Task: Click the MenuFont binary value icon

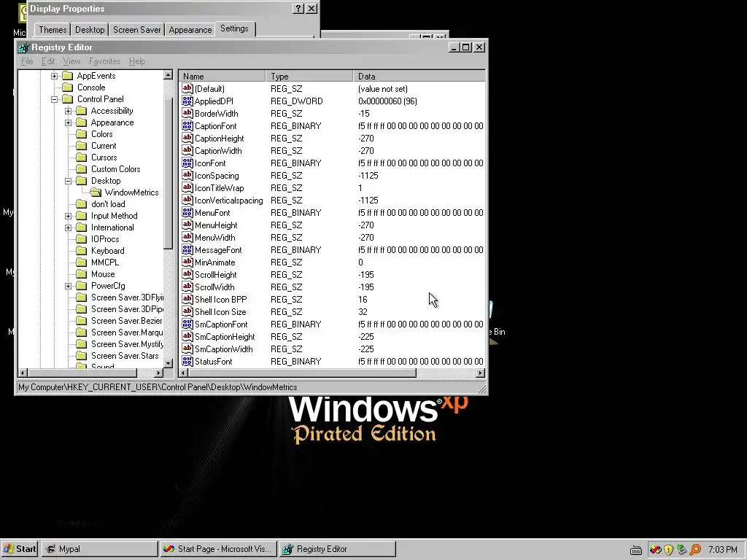Action: tap(187, 212)
